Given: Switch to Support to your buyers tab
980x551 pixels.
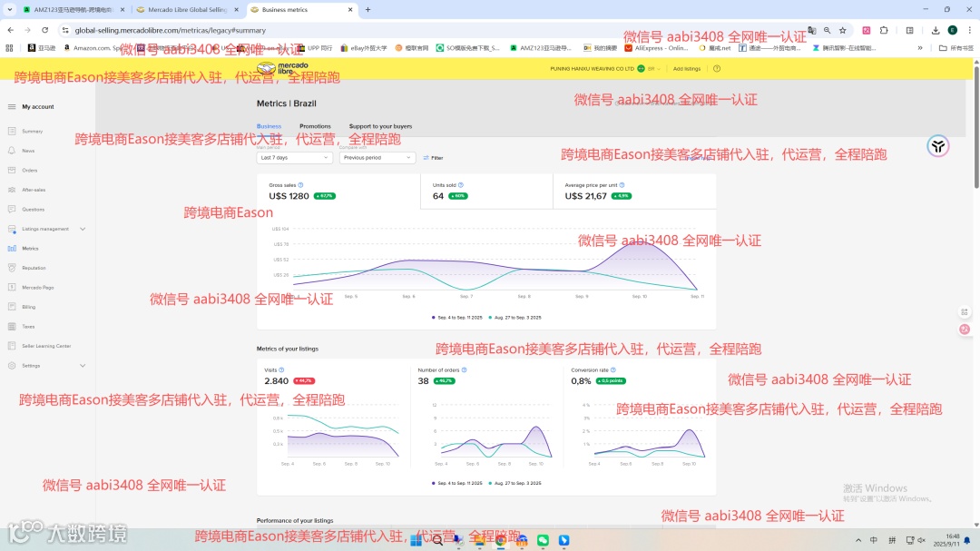Looking at the screenshot, I should (x=380, y=126).
